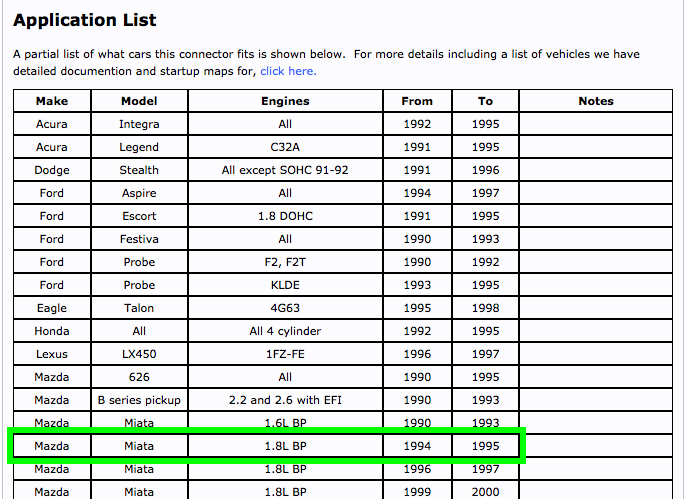Click the 'Application List' heading
The width and height of the screenshot is (688, 499).
click(85, 20)
